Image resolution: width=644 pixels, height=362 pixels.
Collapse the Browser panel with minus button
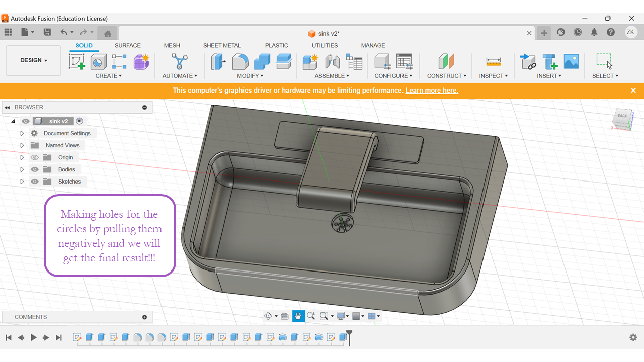(145, 107)
